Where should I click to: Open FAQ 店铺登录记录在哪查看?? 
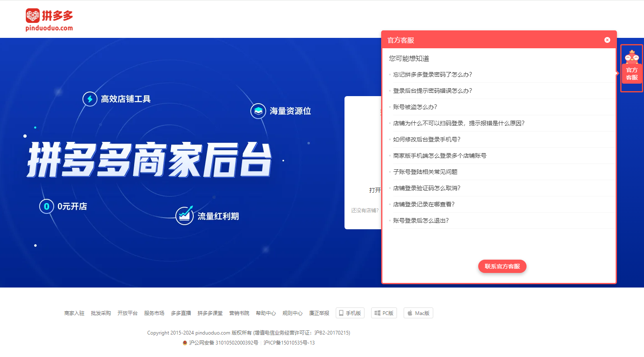click(x=424, y=204)
